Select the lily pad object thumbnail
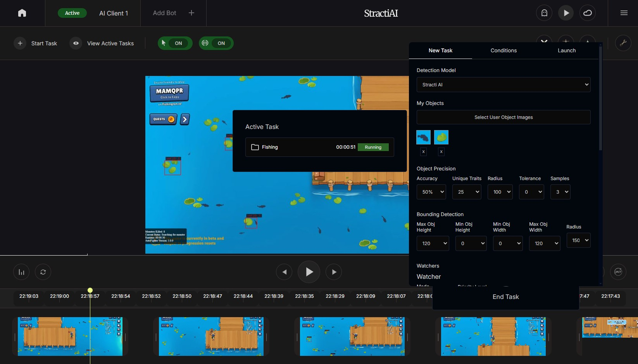The width and height of the screenshot is (638, 364). [441, 137]
